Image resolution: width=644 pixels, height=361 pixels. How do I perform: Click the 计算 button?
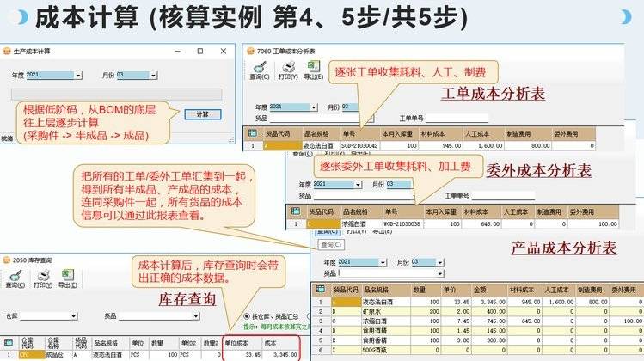pyautogui.click(x=201, y=113)
